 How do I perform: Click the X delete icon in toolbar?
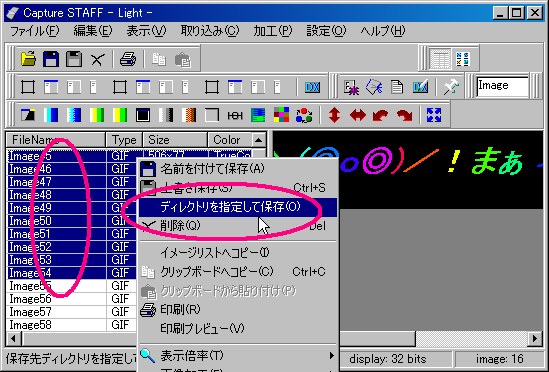point(97,60)
